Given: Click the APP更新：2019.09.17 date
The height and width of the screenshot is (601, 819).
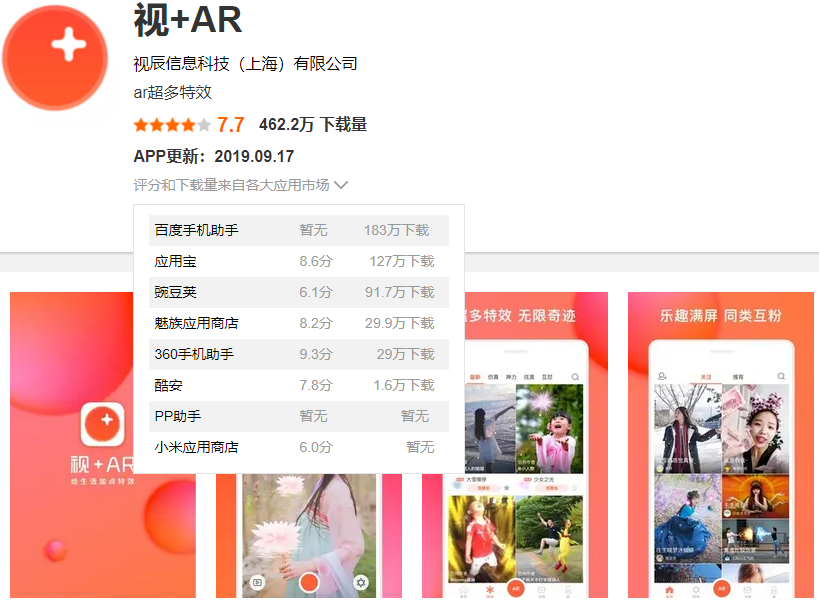Looking at the screenshot, I should [214, 156].
